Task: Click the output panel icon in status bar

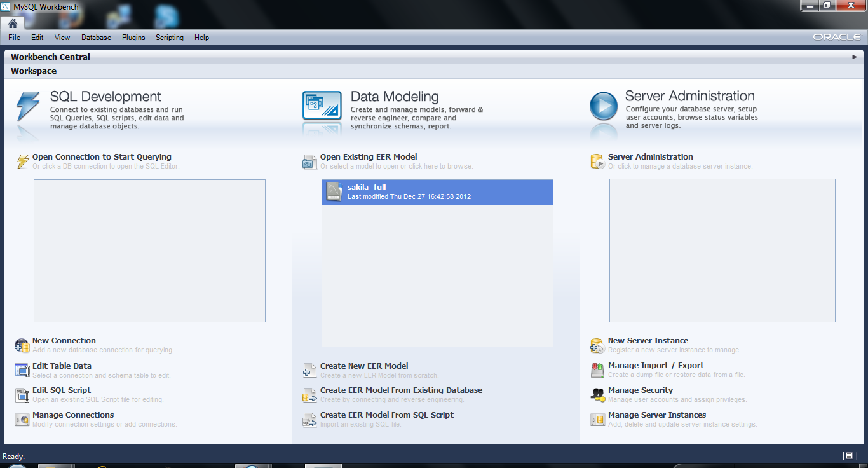Action: pyautogui.click(x=848, y=456)
